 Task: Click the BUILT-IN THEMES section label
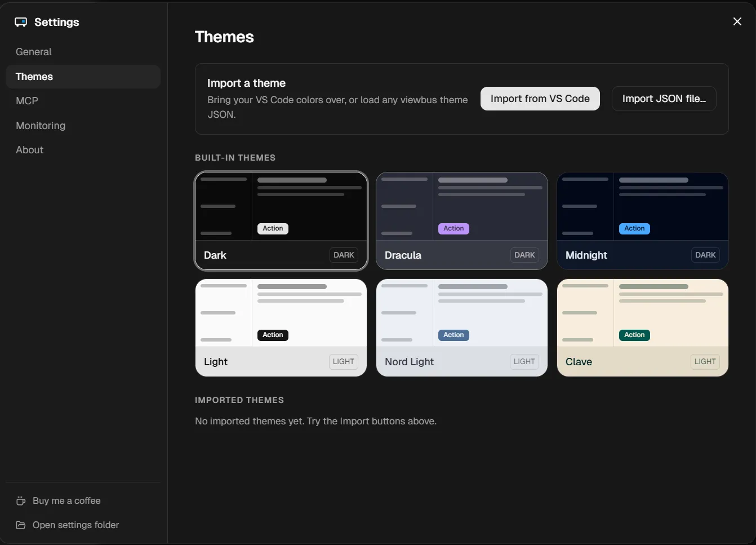[235, 158]
